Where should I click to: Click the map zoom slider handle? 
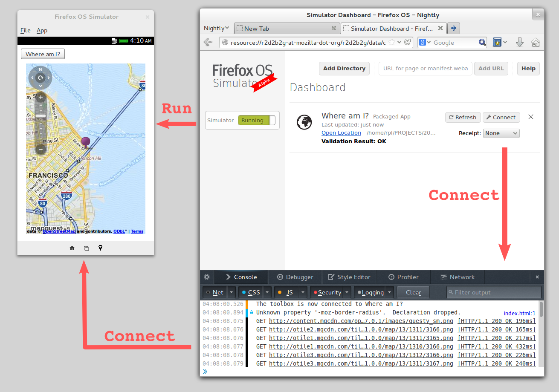41,116
